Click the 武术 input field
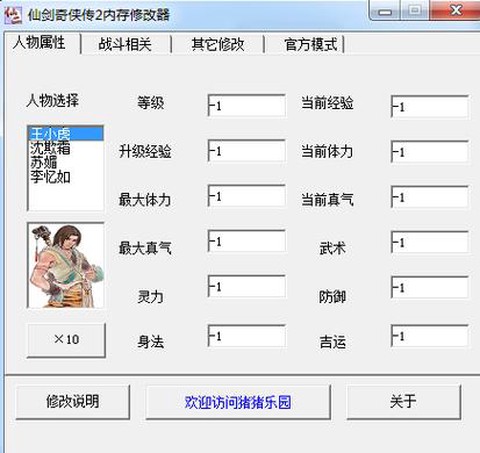The image size is (480, 453). point(429,242)
